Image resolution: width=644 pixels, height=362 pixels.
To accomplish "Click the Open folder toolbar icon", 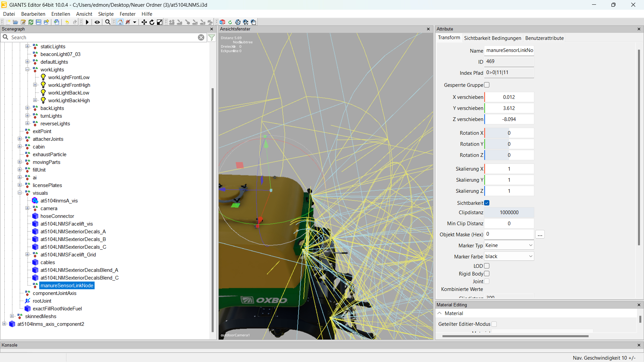I will (x=15, y=22).
